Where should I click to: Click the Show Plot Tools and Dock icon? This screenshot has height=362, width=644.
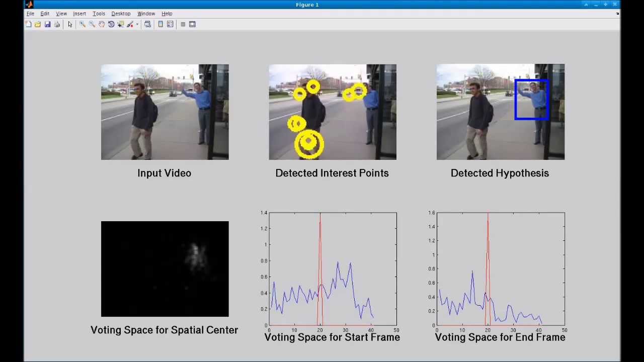192,24
